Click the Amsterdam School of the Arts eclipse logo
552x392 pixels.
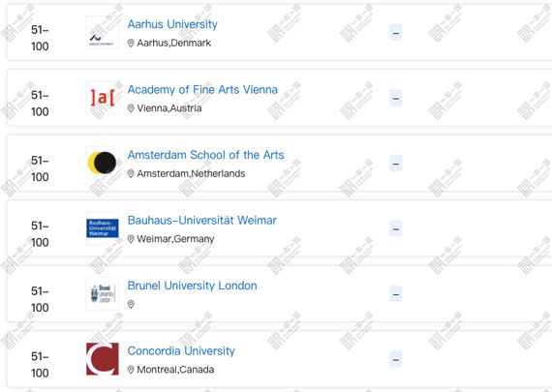point(102,163)
